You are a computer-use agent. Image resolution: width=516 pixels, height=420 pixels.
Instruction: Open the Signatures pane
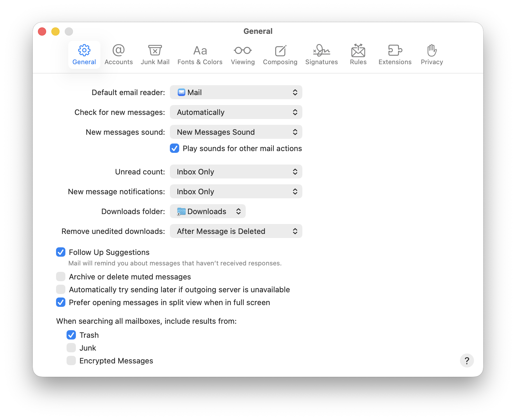321,55
